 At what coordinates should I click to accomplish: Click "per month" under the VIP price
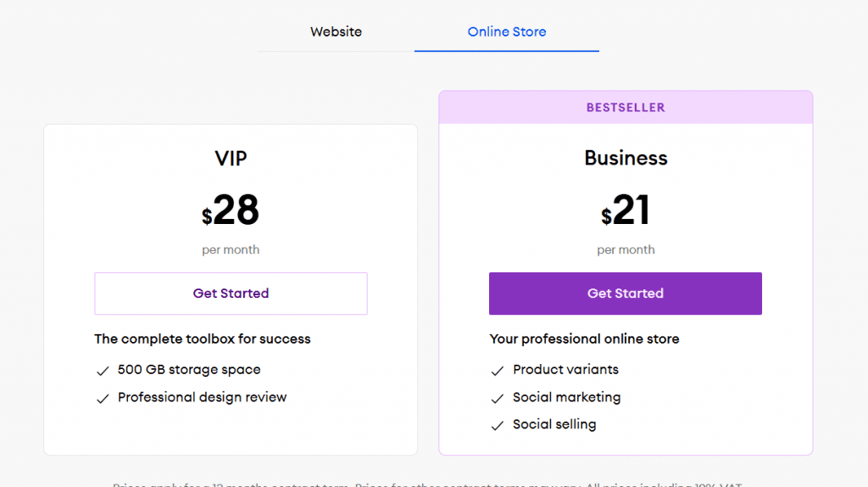click(231, 250)
